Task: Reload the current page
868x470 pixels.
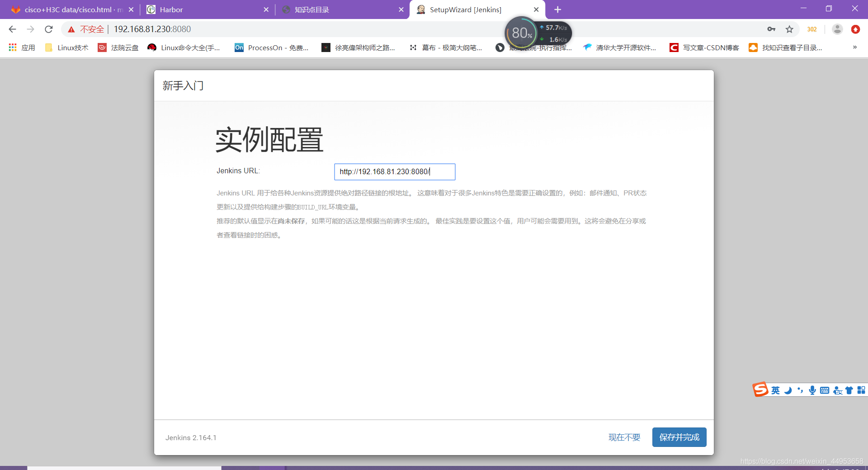Action: click(49, 29)
